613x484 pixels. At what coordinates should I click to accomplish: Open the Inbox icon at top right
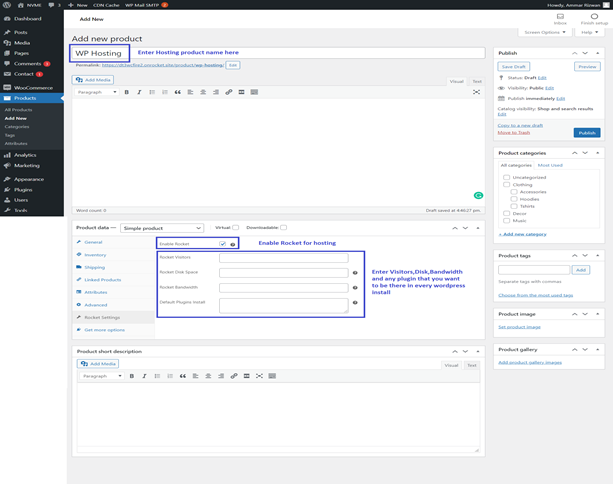pos(560,18)
